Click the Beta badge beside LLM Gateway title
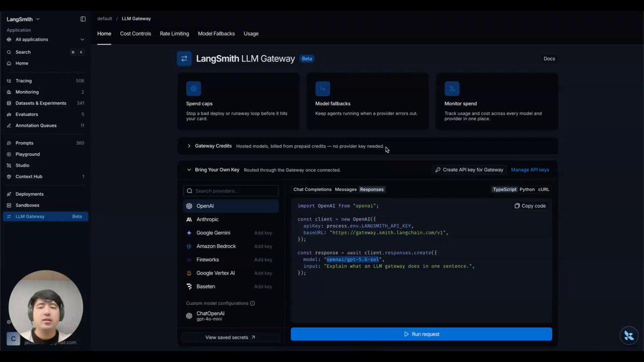644x362 pixels. coord(307,59)
